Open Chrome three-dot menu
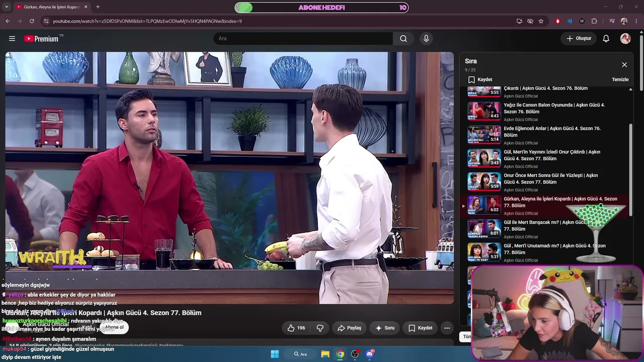Viewport: 644px width, 362px height. coord(636,21)
